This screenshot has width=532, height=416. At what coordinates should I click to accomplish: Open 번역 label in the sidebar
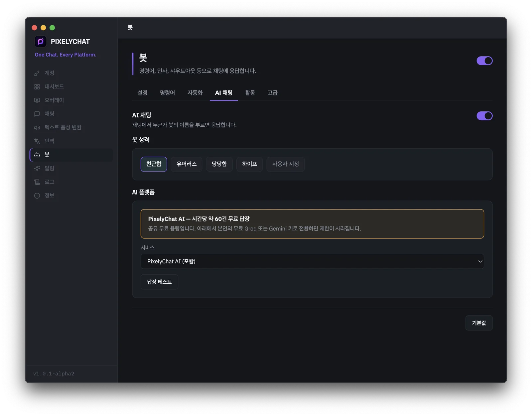click(x=49, y=141)
